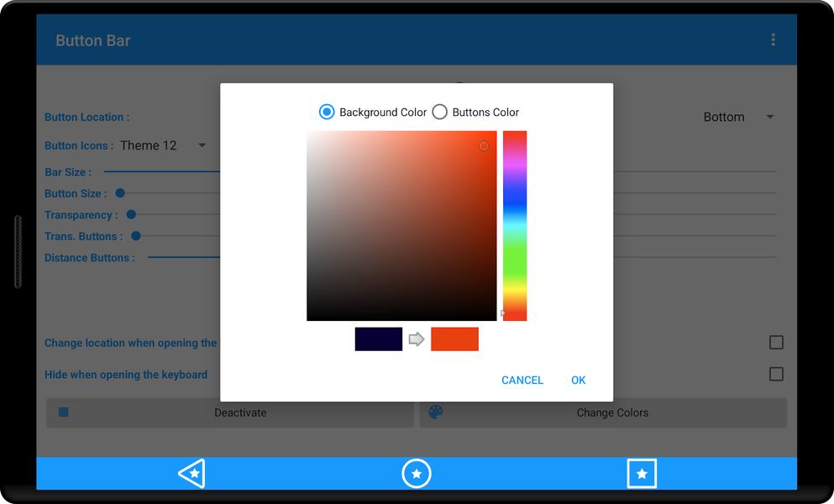
Task: Click CANCEL in the color dialog
Action: (x=522, y=380)
